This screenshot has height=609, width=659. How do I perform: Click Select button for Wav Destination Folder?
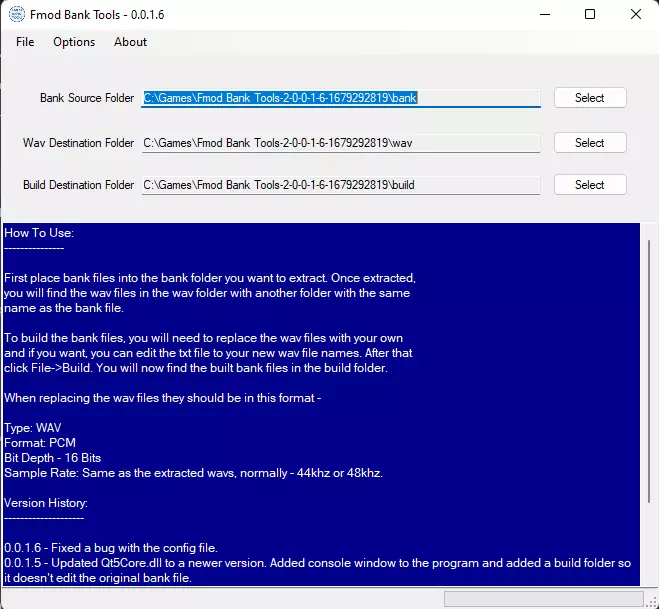coord(590,143)
